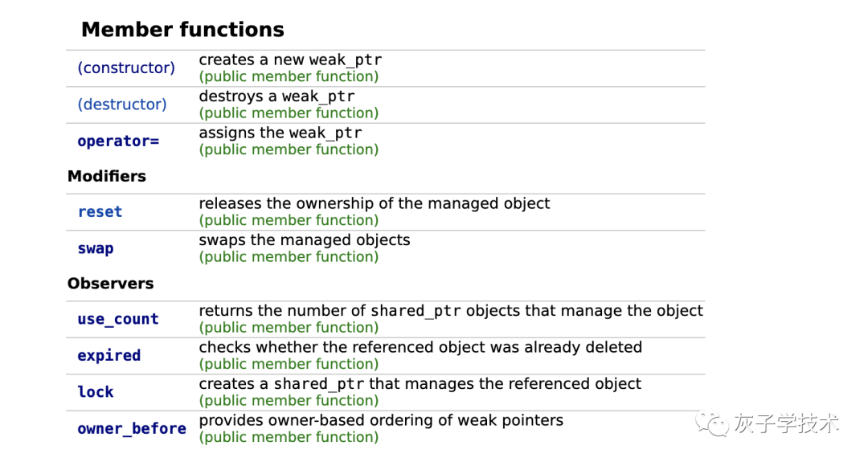The image size is (868, 462).
Task: Click 'releases the ownership of the managed object'
Action: [x=375, y=204]
